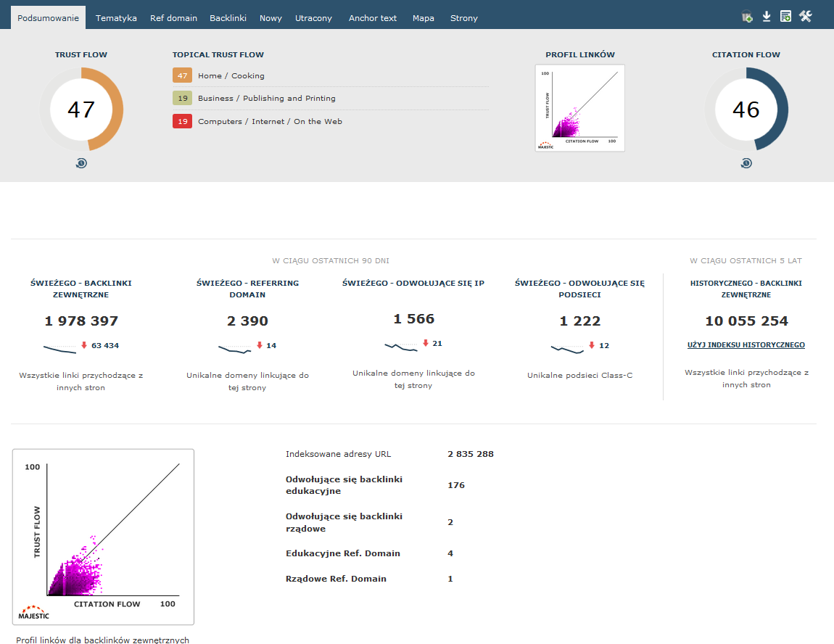Open Computers / Internet / On the Web topic
Viewport: 834px width, 644px height.
tap(270, 121)
